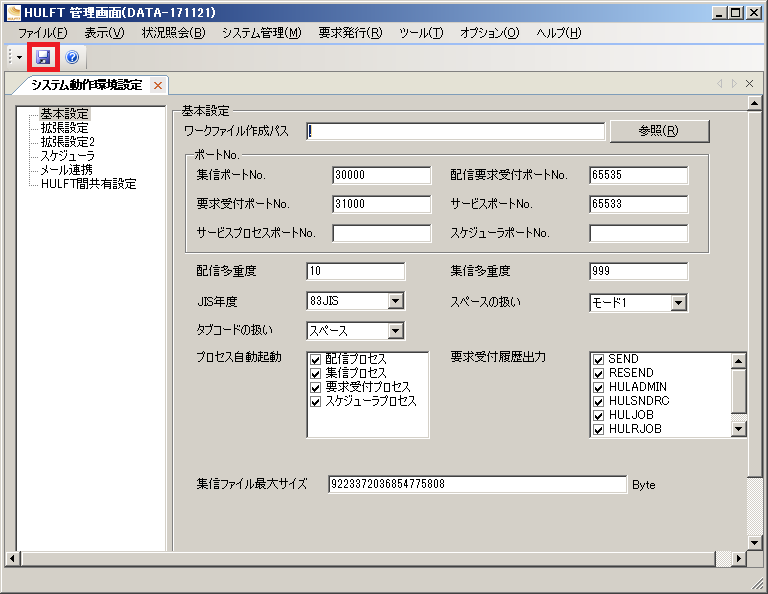Click the 配信要求受付ポートNo. field with 65535
Viewport: 768px width, 594px height.
(x=639, y=175)
